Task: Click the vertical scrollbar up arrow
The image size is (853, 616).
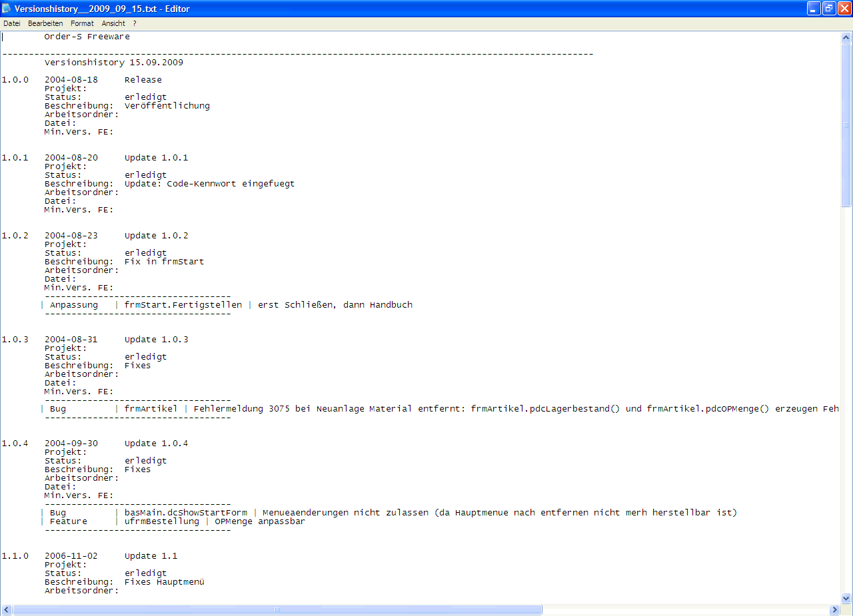Action: [x=846, y=38]
